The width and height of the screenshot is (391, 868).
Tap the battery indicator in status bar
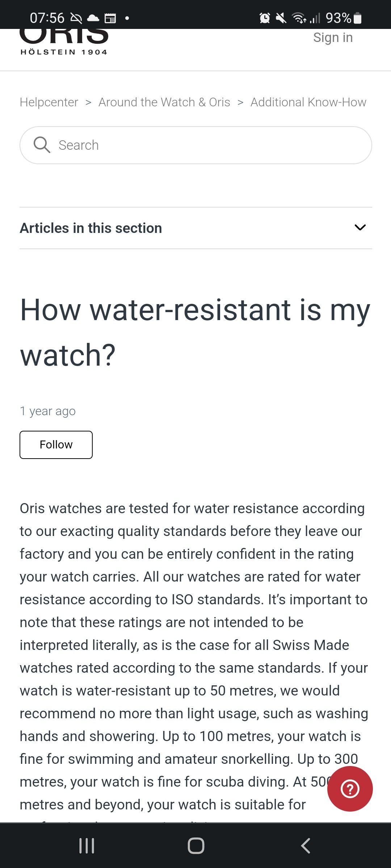(x=357, y=18)
